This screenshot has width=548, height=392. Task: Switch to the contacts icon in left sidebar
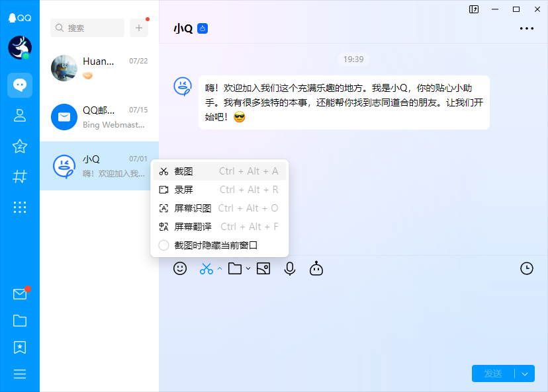click(20, 116)
